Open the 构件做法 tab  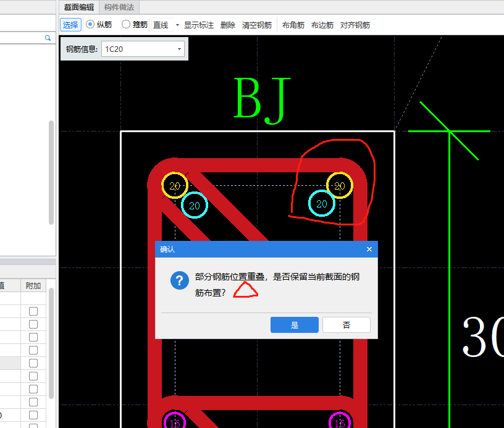(119, 7)
